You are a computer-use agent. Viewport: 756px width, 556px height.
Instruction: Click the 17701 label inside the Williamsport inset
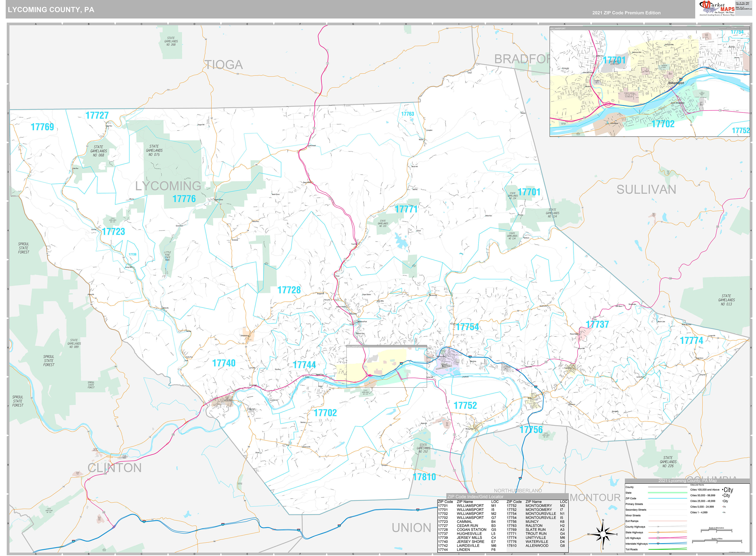(614, 60)
